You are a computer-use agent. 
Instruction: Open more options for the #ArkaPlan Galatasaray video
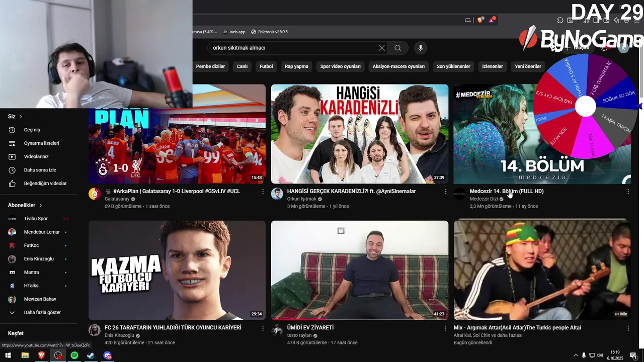coord(263,192)
